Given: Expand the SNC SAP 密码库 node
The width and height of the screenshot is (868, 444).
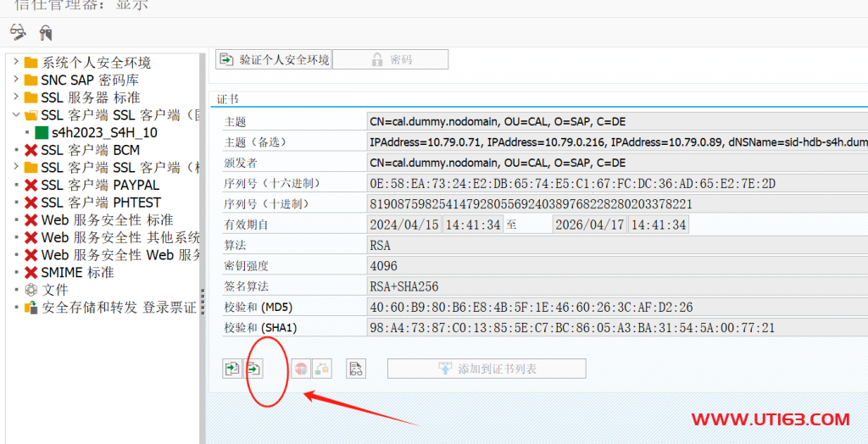Looking at the screenshot, I should tap(15, 80).
